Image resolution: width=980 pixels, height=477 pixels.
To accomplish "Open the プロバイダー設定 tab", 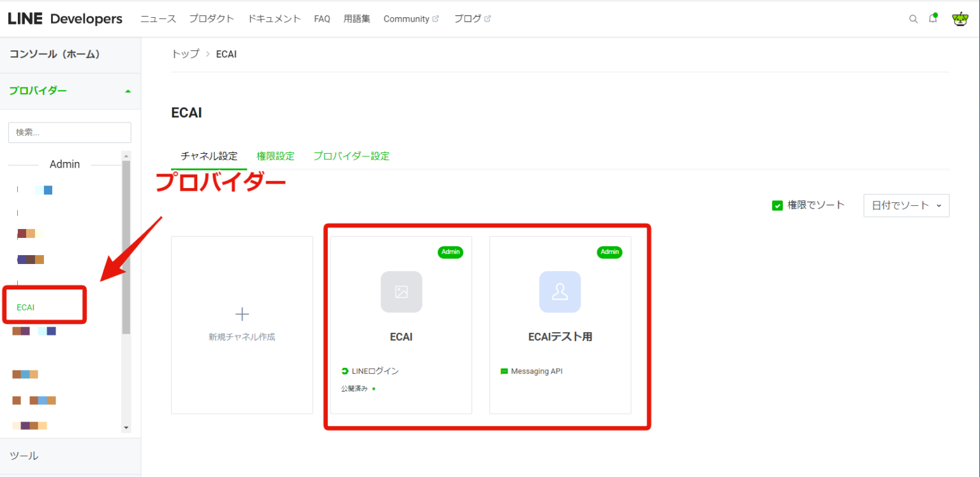I will click(351, 156).
